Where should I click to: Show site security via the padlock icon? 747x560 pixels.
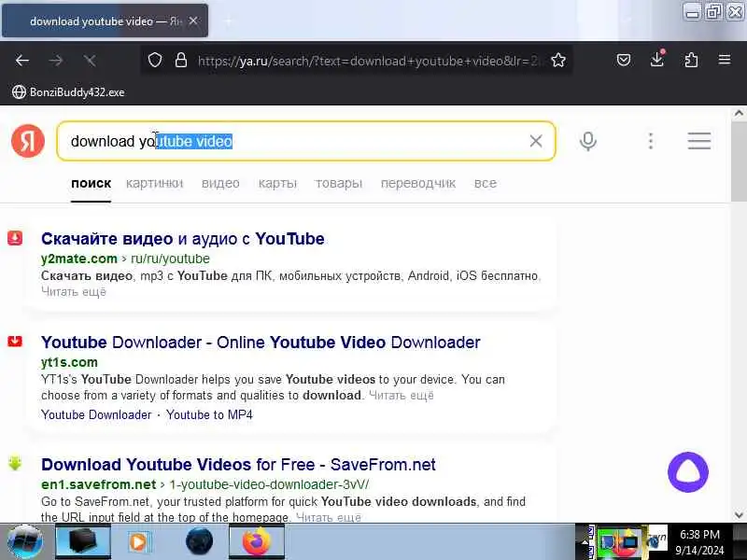tap(181, 61)
